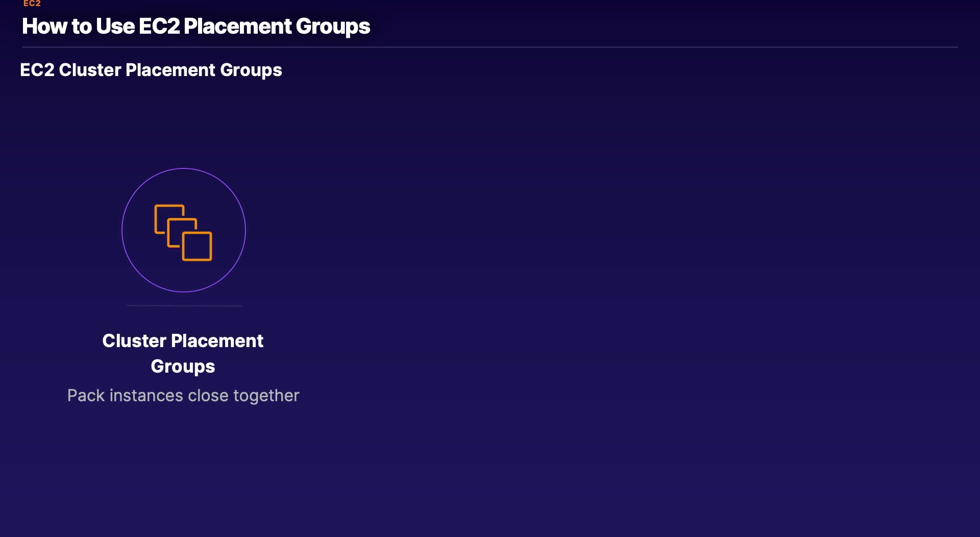
Task: Click the word "Pack" in the card description
Action: point(86,396)
